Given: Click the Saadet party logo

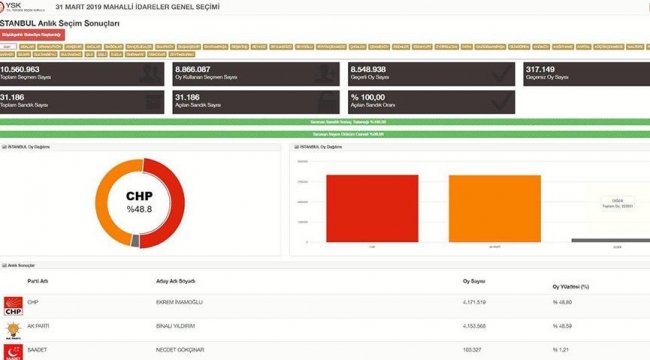Looking at the screenshot, I should 13,353.
